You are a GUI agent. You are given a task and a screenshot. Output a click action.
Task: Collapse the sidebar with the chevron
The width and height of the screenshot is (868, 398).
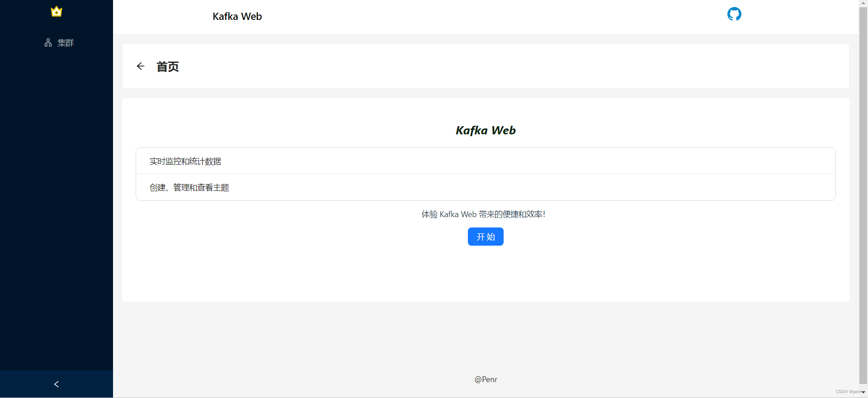tap(57, 384)
